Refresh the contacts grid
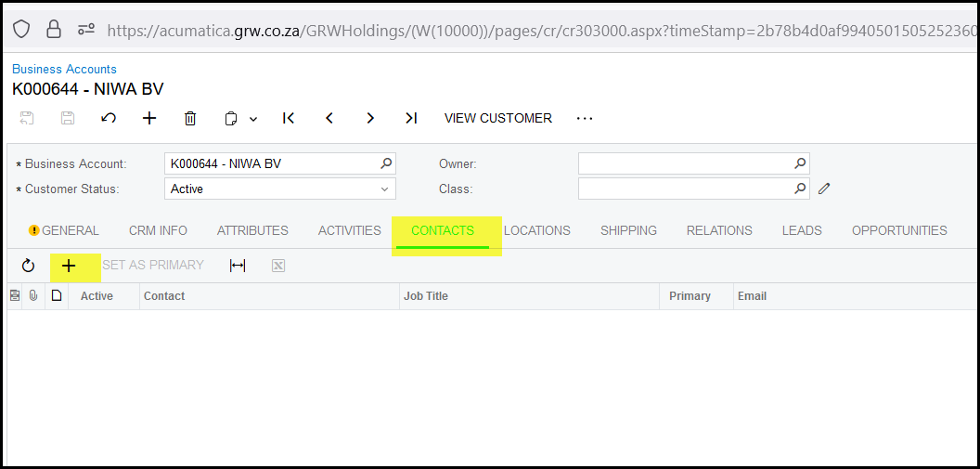This screenshot has height=469, width=980. (x=28, y=266)
